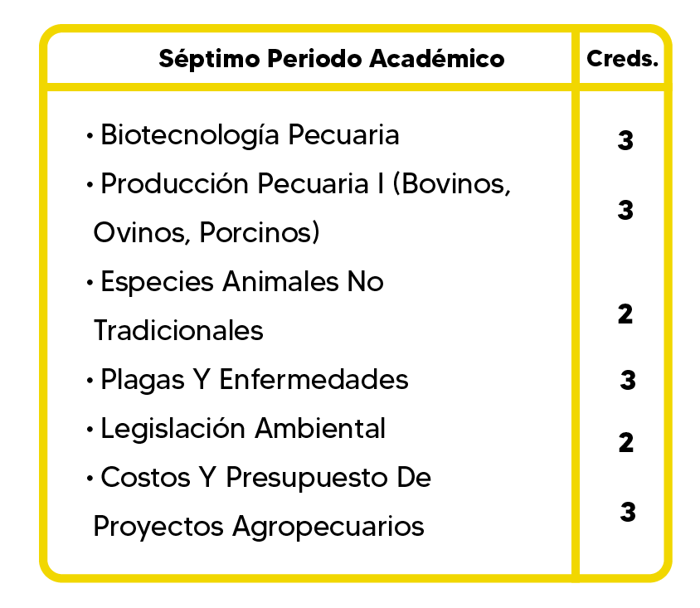
Task: Click Biotecnología Pecuaria course entry
Action: coord(250,135)
